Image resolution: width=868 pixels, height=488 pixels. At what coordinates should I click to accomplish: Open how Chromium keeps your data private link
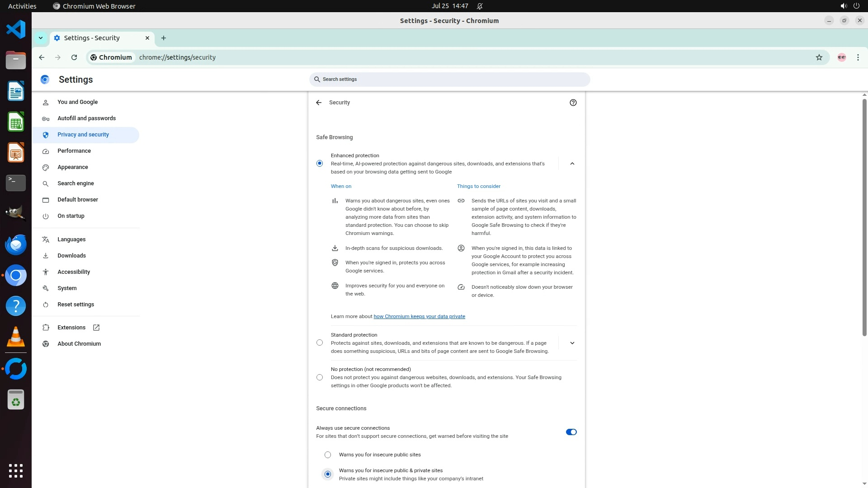coord(419,316)
